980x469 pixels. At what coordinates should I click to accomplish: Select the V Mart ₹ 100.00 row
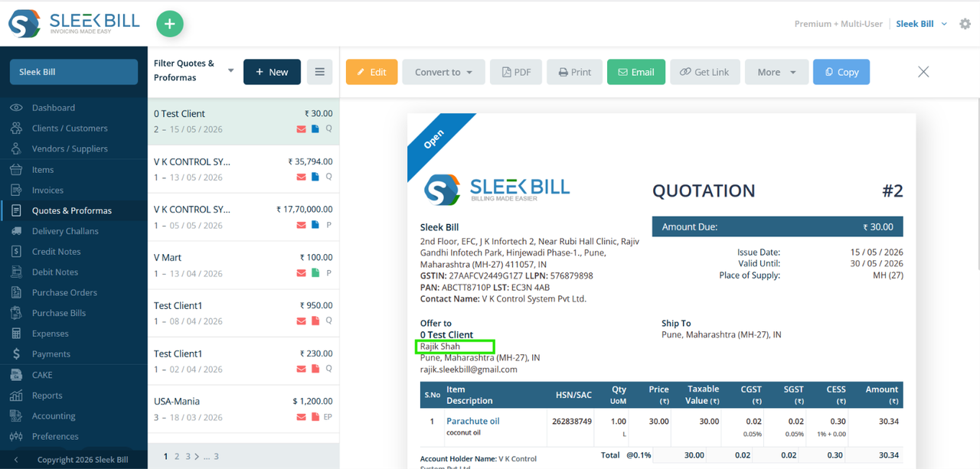pos(243,265)
